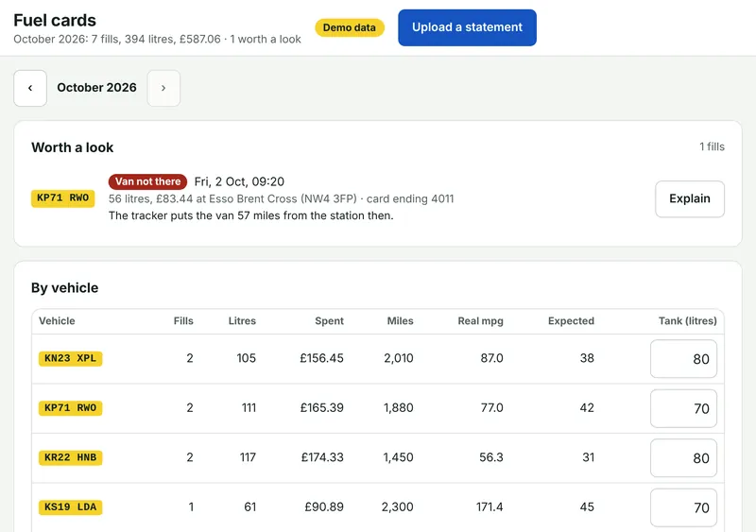Click real mpg value 77.0
The width and height of the screenshot is (756, 532).
coord(491,408)
